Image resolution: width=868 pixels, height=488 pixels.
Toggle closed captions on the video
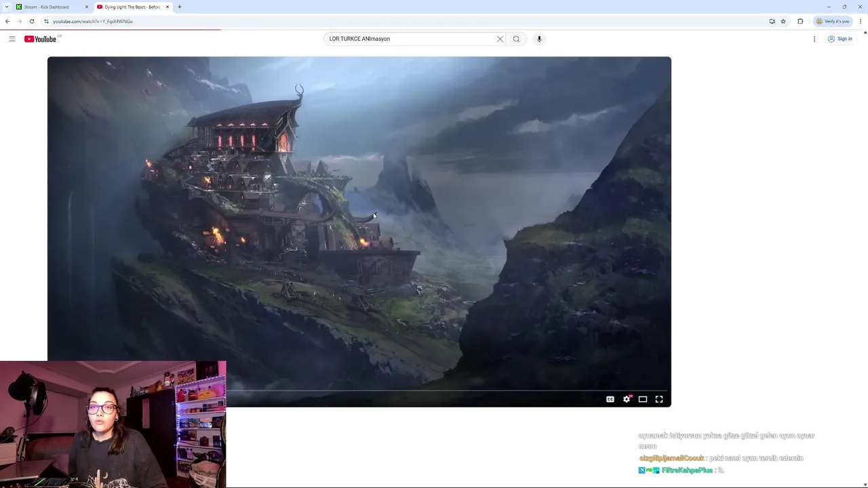point(610,399)
